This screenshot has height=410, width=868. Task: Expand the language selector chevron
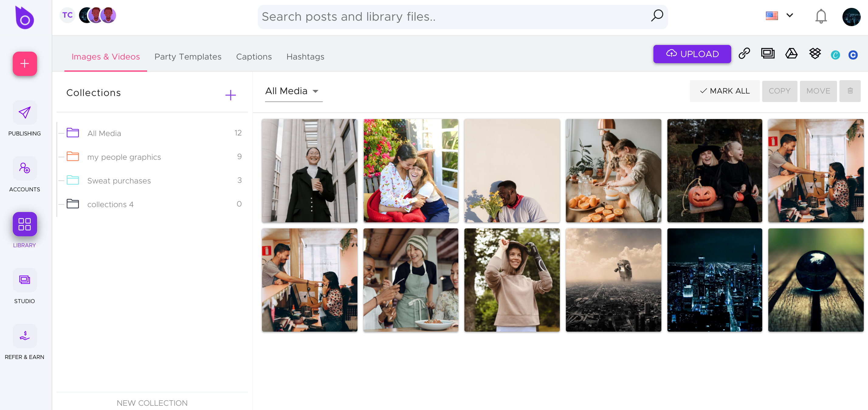coord(790,15)
